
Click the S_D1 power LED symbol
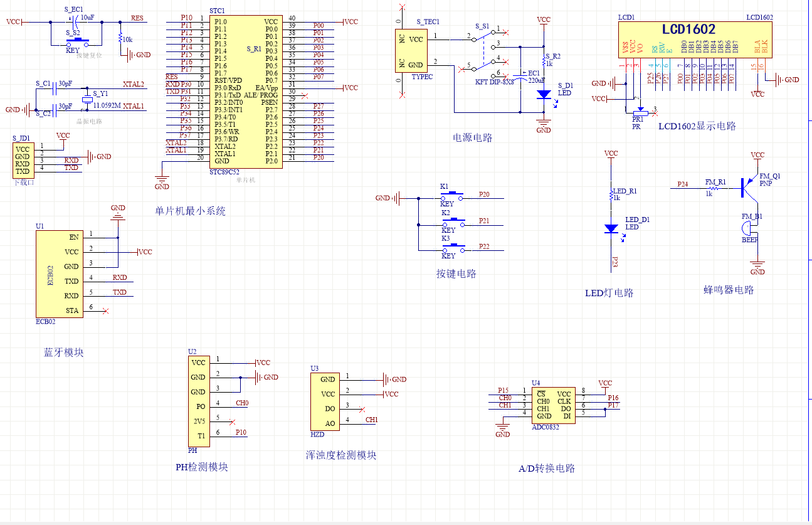pos(544,94)
